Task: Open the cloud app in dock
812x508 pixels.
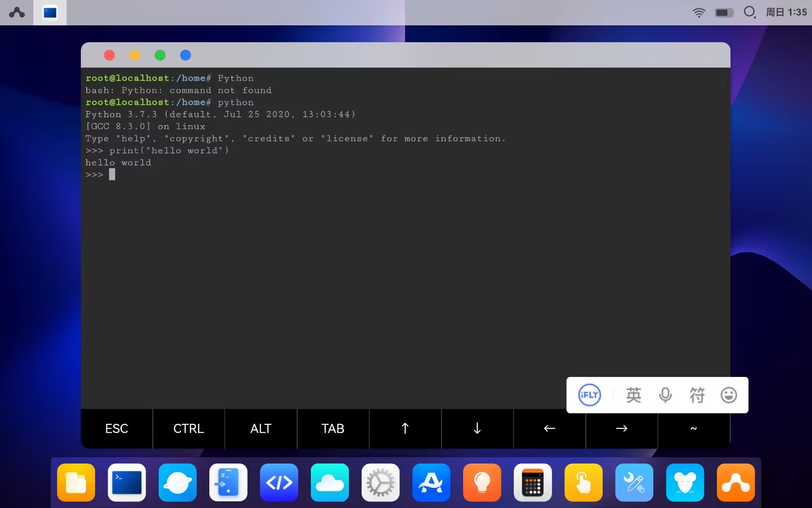Action: tap(330, 483)
